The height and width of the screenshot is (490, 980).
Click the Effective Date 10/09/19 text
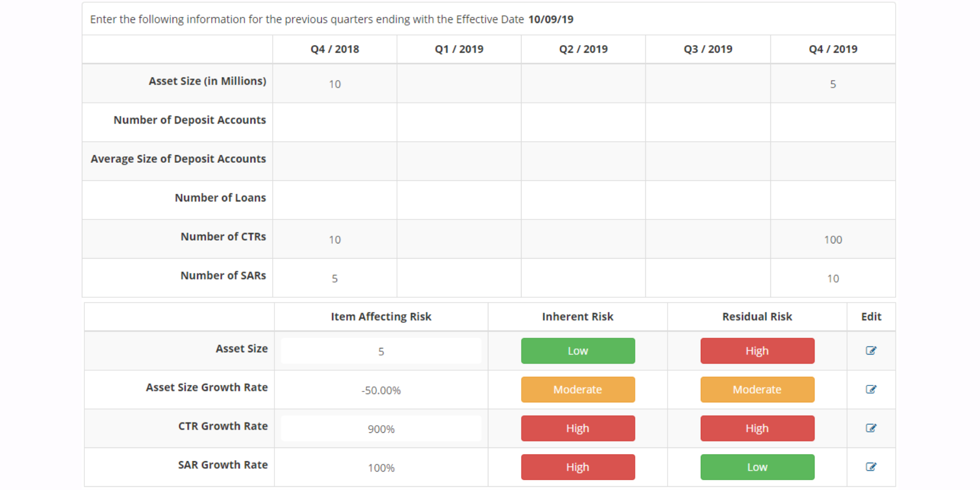(x=551, y=19)
